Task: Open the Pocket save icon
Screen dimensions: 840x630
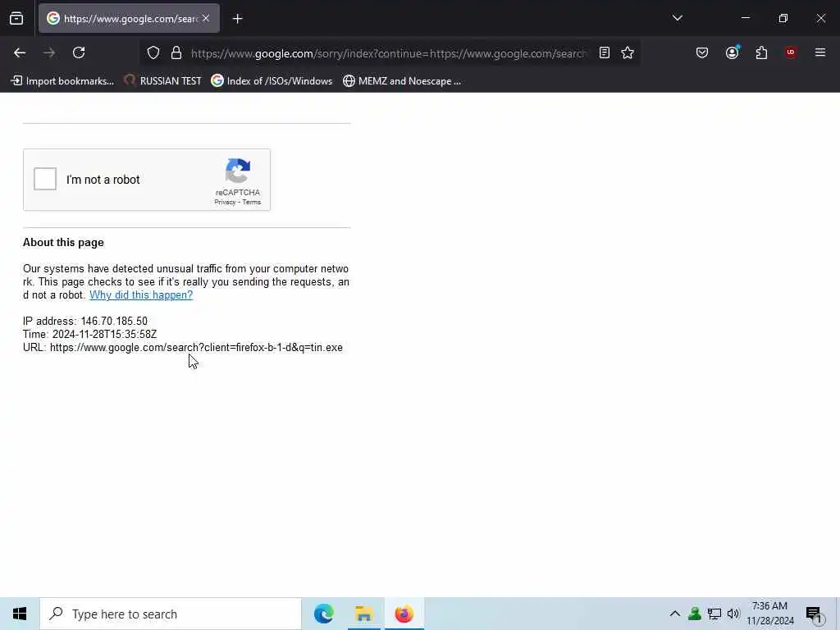Action: [702, 52]
